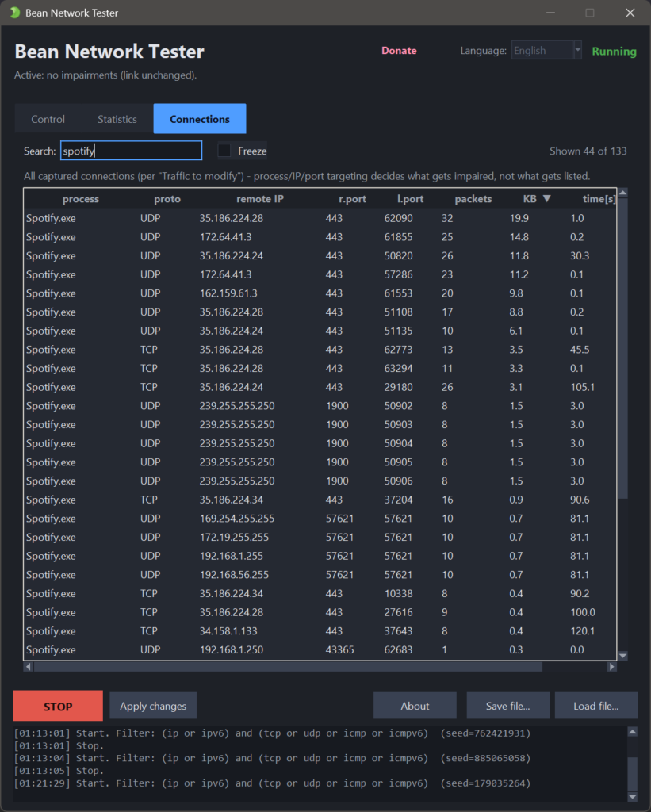Click the Shown 44 of 133 counter
The height and width of the screenshot is (812, 651).
coord(588,151)
